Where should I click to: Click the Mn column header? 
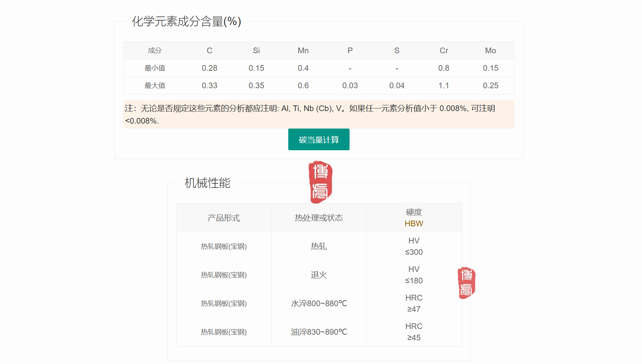303,51
